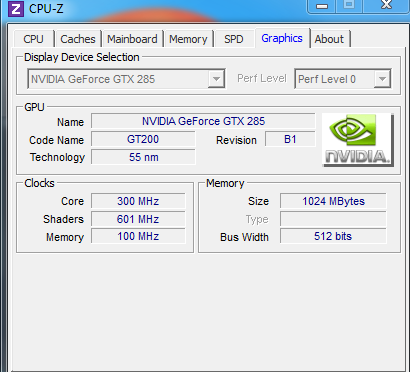Close the CPU-Z window
The image size is (410, 372).
click(387, 5)
